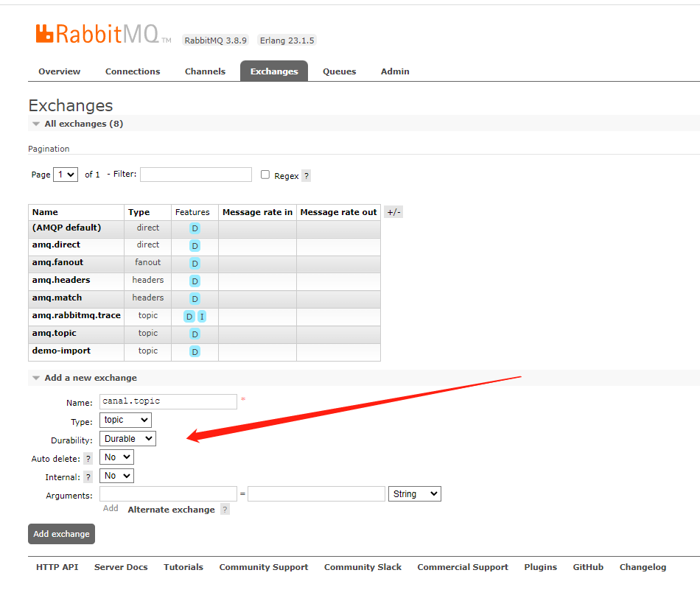Image resolution: width=700 pixels, height=612 pixels.
Task: Collapse the Add a new exchange section
Action: pyautogui.click(x=91, y=378)
